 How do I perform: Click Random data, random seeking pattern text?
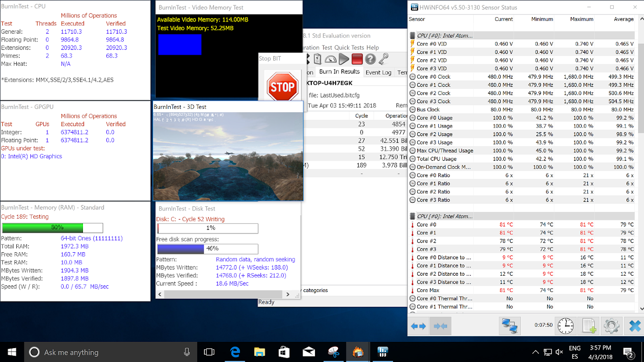tap(256, 259)
